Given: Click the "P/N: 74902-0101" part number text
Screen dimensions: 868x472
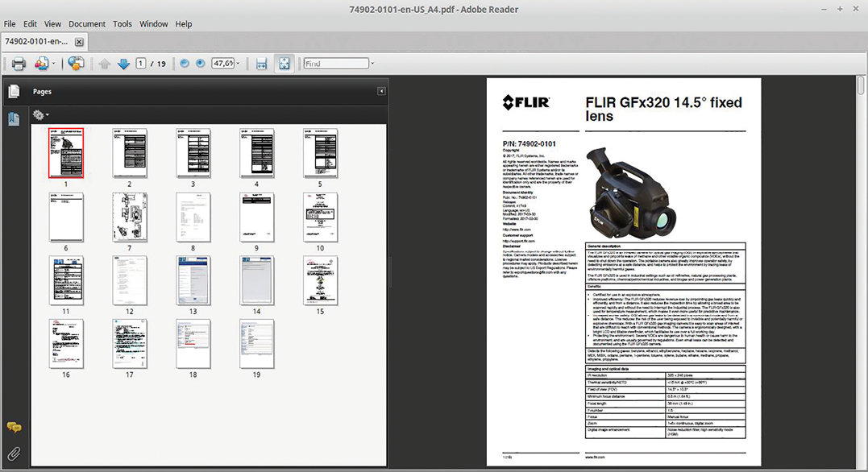Looking at the screenshot, I should pos(530,144).
